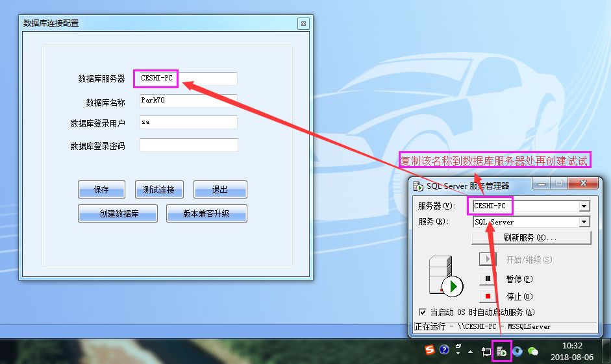Click the 服务(R) label in service manager
The height and width of the screenshot is (364, 611).
(x=433, y=221)
